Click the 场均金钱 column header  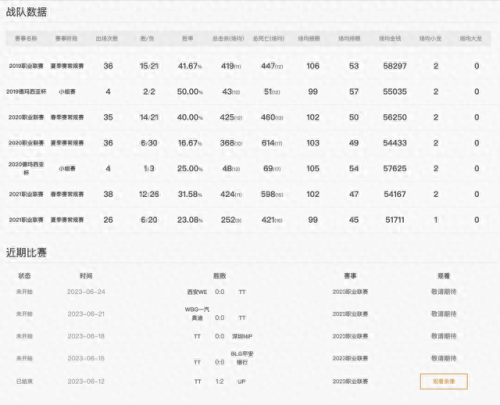[x=390, y=39]
